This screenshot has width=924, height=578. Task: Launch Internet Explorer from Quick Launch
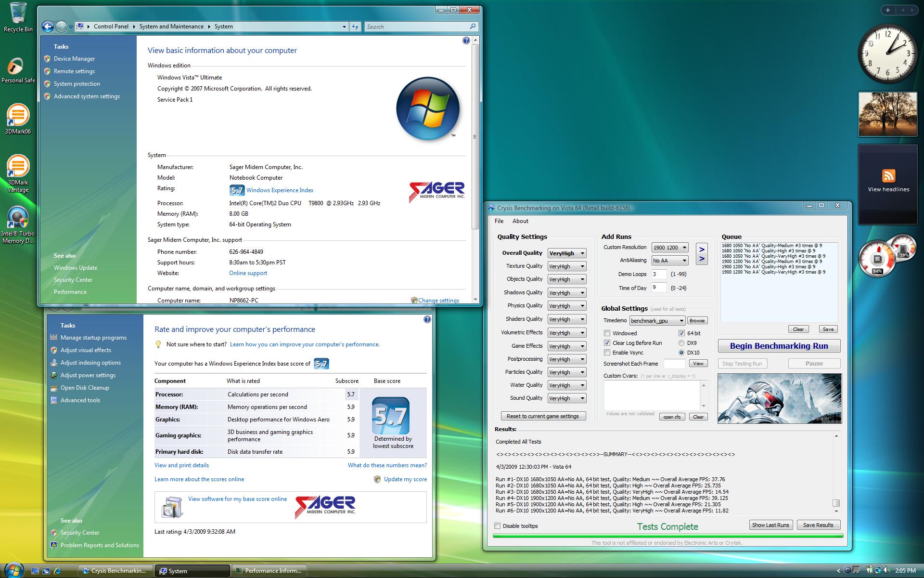(x=58, y=571)
